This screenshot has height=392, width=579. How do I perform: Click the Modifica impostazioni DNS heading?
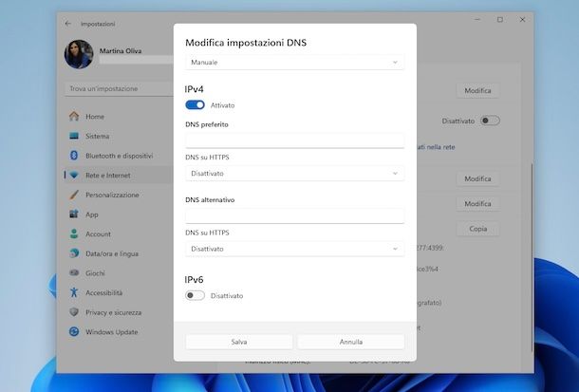pyautogui.click(x=246, y=43)
